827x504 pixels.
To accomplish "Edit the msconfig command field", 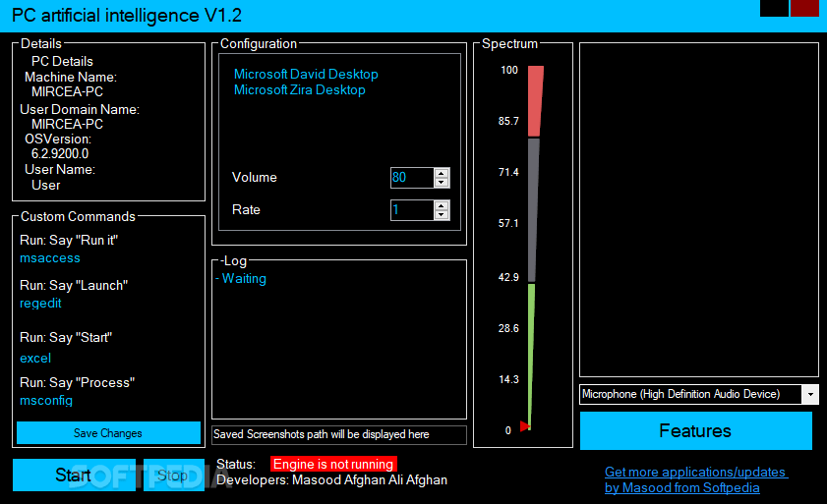I will coord(46,401).
